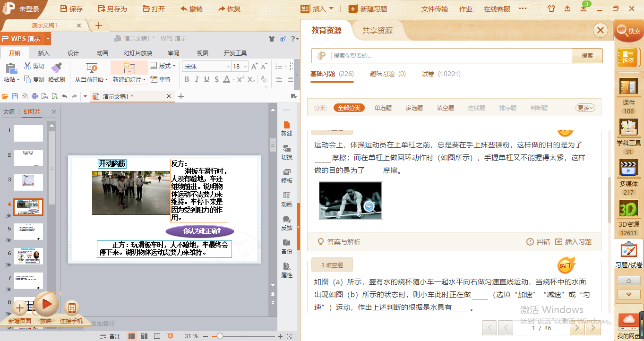Click the 保存 save icon in top bar
This screenshot has width=644, height=341.
pyautogui.click(x=64, y=9)
